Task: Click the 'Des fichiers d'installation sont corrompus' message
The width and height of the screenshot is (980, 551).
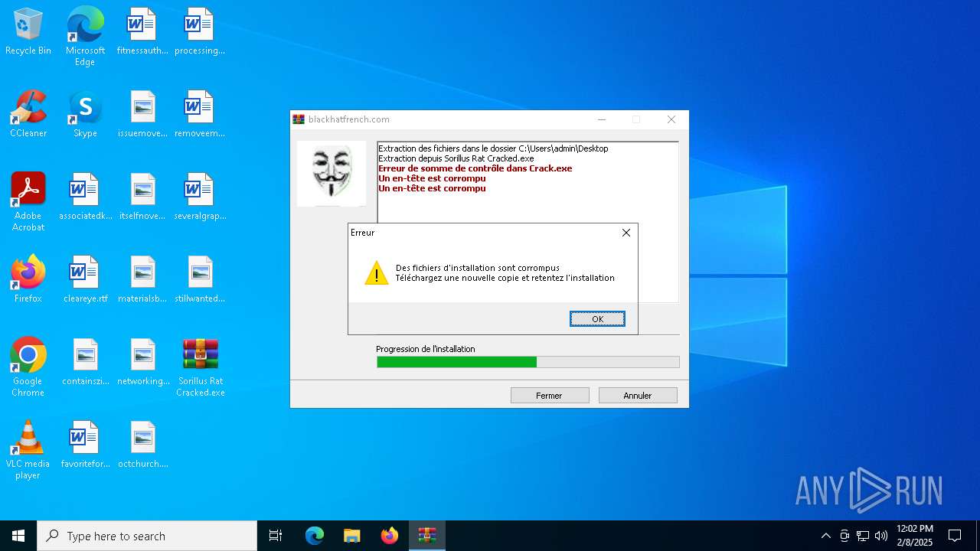Action: [478, 268]
